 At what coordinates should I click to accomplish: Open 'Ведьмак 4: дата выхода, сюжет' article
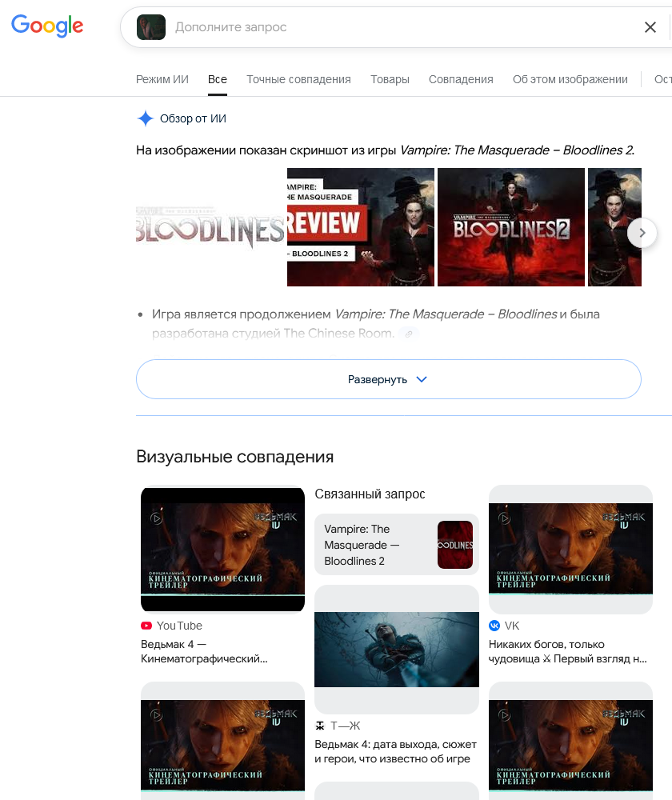(395, 751)
